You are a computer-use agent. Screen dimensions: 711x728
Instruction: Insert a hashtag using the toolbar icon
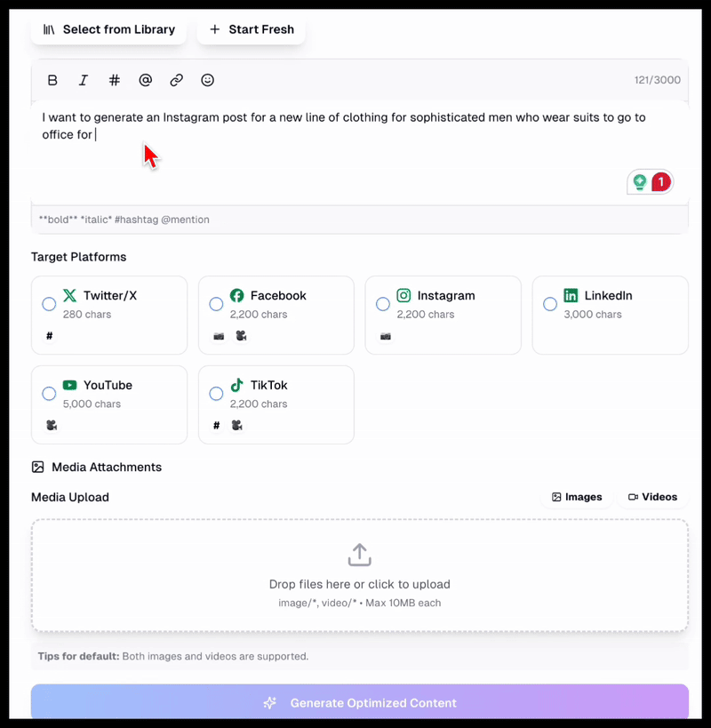point(114,80)
